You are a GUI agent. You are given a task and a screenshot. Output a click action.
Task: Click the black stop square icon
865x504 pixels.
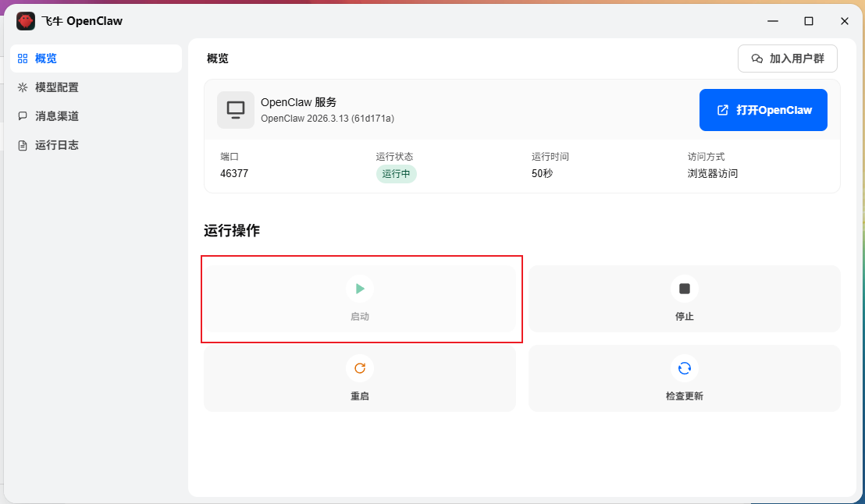684,289
